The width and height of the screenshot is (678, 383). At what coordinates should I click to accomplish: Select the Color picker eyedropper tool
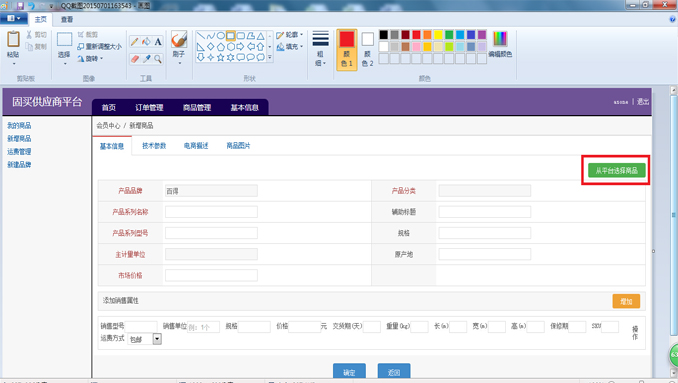146,58
